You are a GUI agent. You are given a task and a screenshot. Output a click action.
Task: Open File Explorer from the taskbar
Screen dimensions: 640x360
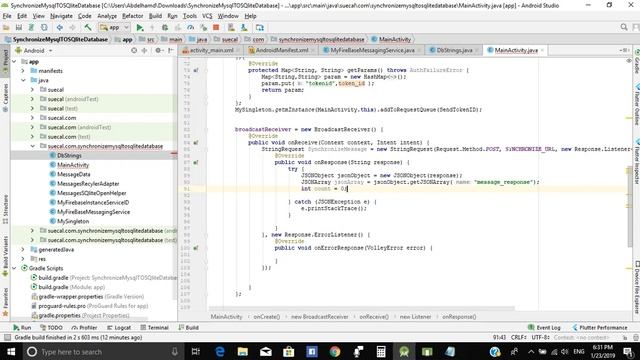[x=243, y=351]
